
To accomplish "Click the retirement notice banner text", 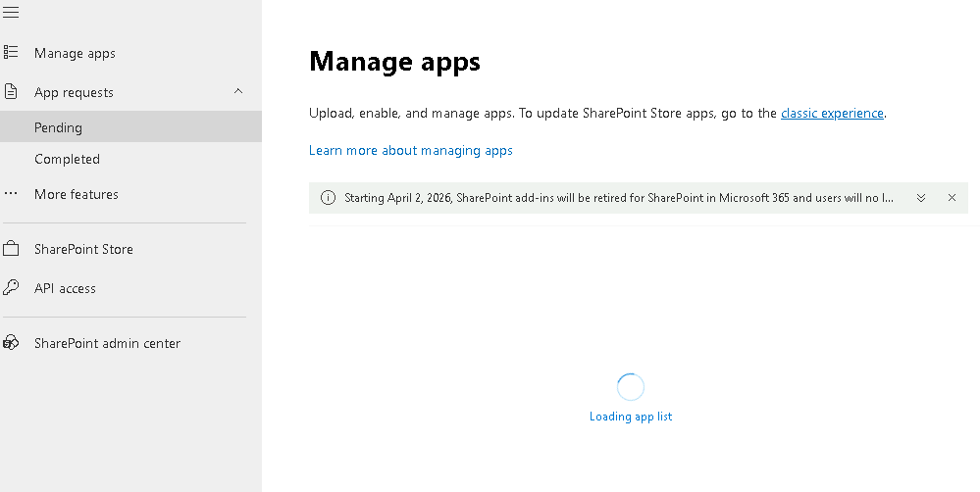I will (x=619, y=198).
